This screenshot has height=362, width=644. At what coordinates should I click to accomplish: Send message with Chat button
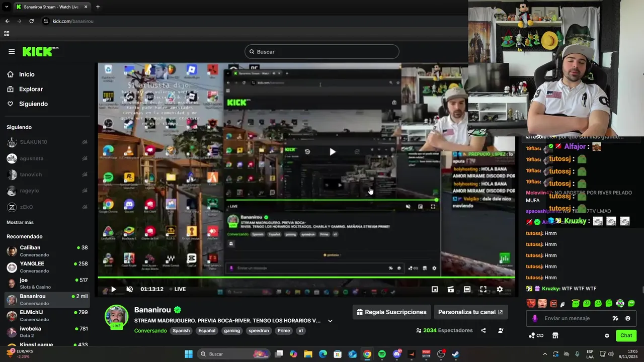(x=626, y=335)
